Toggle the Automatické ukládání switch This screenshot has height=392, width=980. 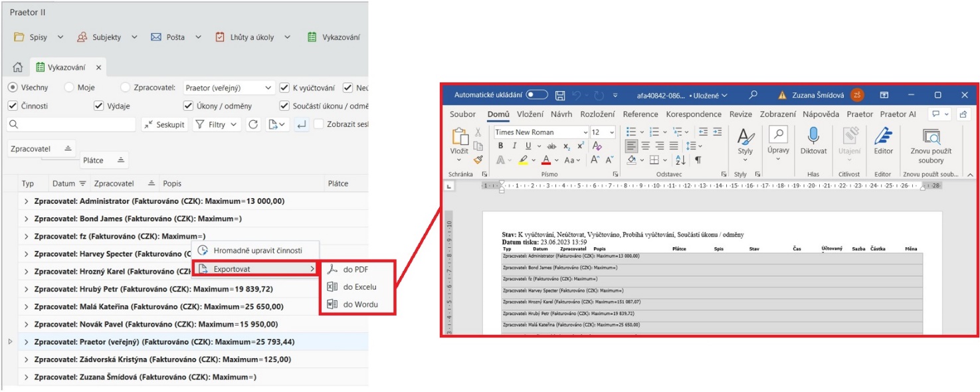coord(537,95)
